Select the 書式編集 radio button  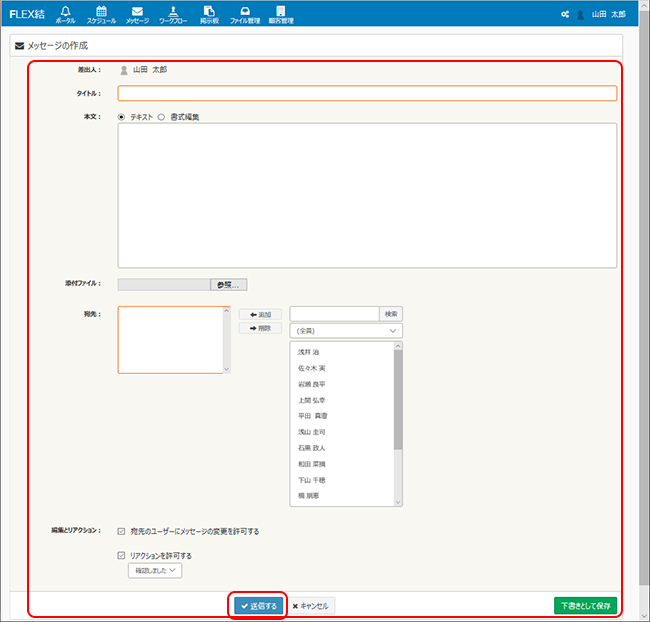[x=161, y=117]
